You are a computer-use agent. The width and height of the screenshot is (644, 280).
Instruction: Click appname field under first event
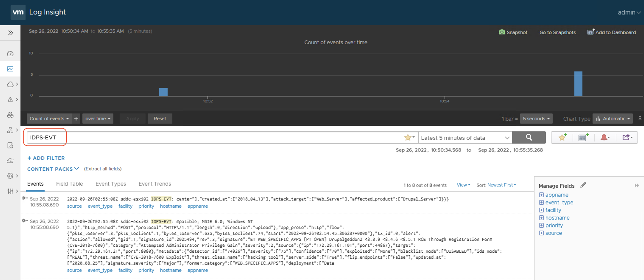198,206
